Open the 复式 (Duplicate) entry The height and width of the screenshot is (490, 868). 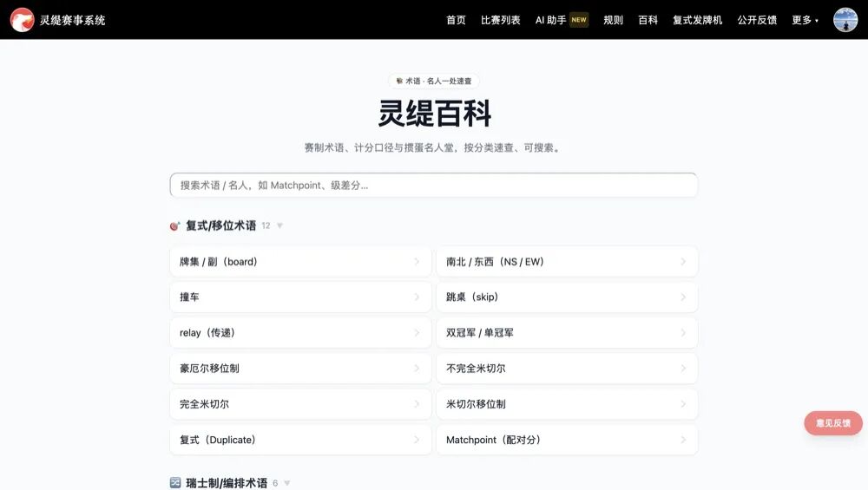pos(300,440)
